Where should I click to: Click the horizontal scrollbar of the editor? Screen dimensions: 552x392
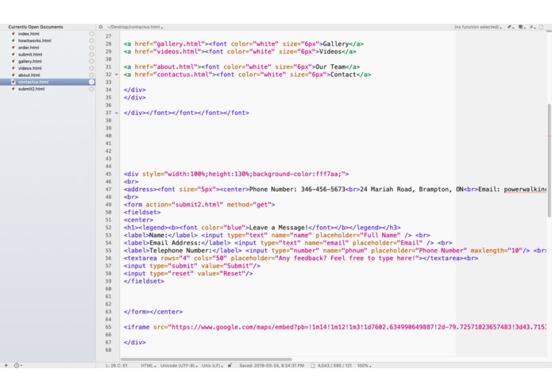206,359
